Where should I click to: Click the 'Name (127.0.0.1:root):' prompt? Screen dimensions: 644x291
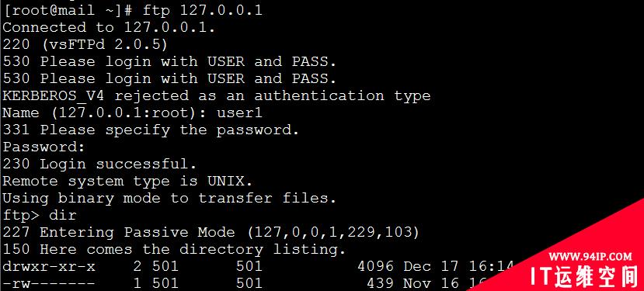(x=105, y=113)
